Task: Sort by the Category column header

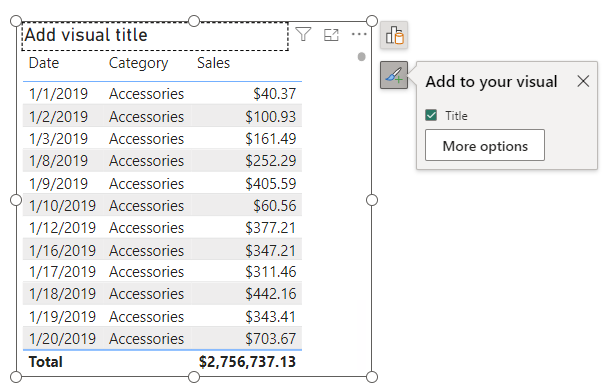Action: (x=138, y=63)
